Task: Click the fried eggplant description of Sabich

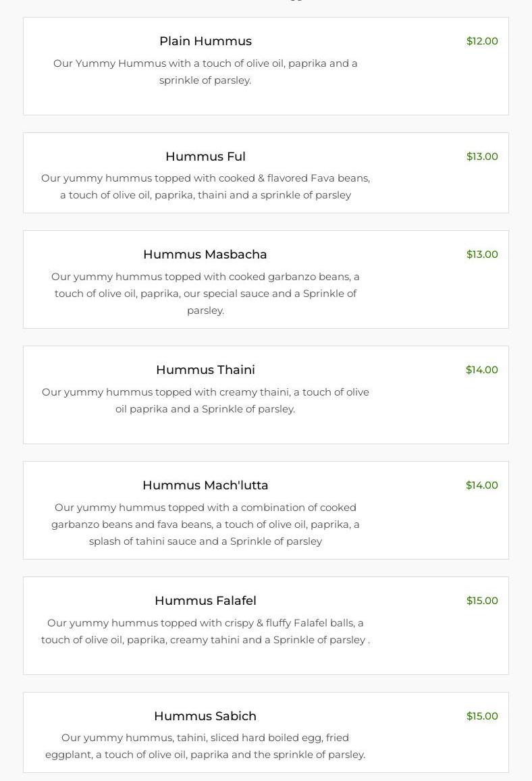Action: (205, 747)
